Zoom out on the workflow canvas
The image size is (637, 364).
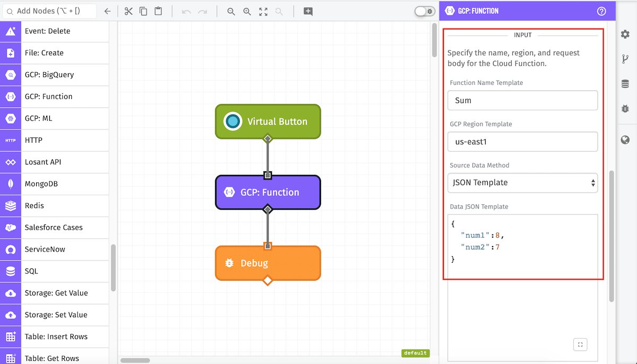click(231, 11)
